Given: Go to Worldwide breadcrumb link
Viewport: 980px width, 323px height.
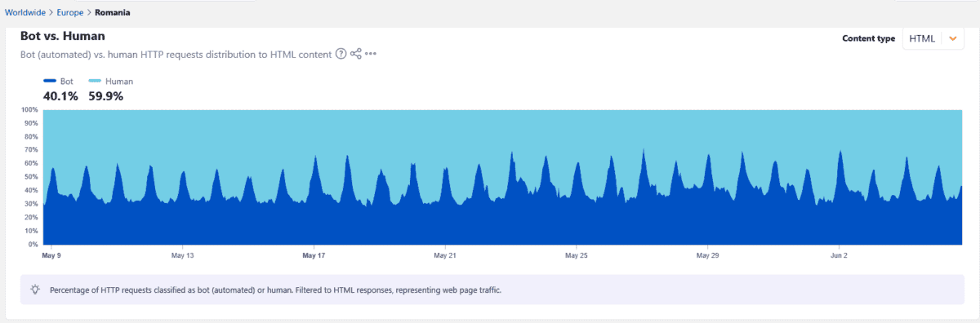Looking at the screenshot, I should [x=25, y=13].
